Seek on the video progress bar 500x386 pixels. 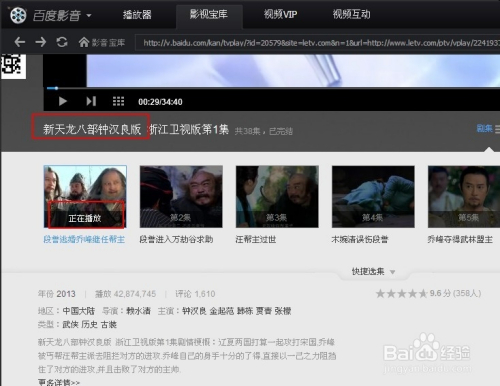(x=273, y=88)
